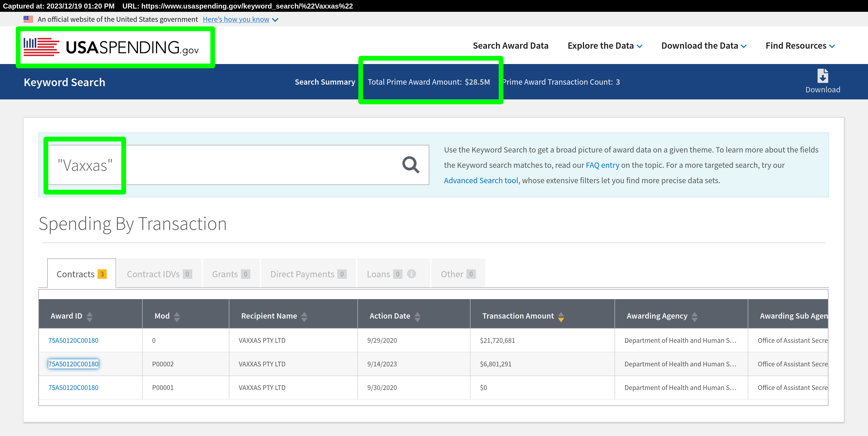Switch to the Grants tab
Viewport: 868px width, 436px height.
point(231,273)
